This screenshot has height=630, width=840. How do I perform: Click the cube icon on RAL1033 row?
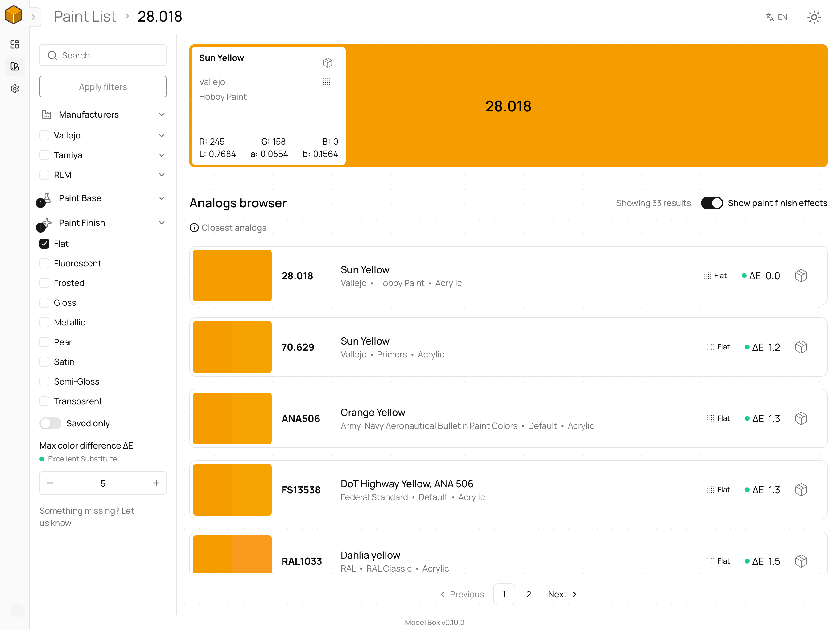tap(801, 561)
